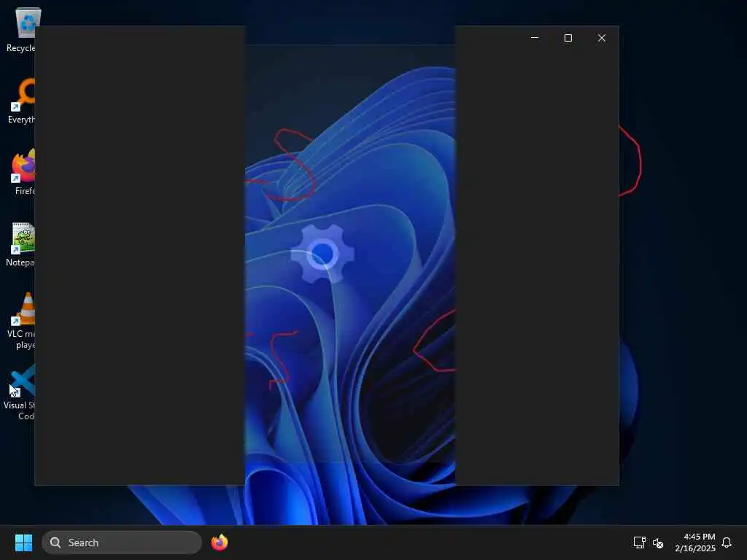Click the muted volume tray icon
The image size is (747, 560).
tap(658, 542)
